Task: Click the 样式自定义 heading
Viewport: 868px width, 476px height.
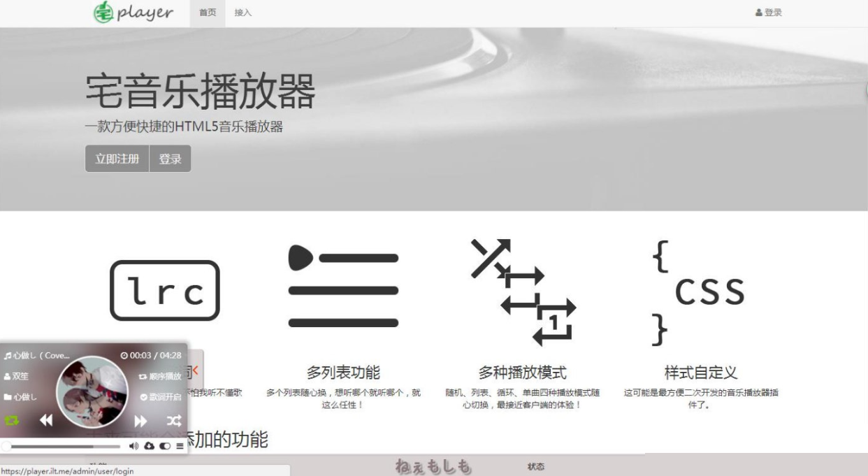Action: 701,373
